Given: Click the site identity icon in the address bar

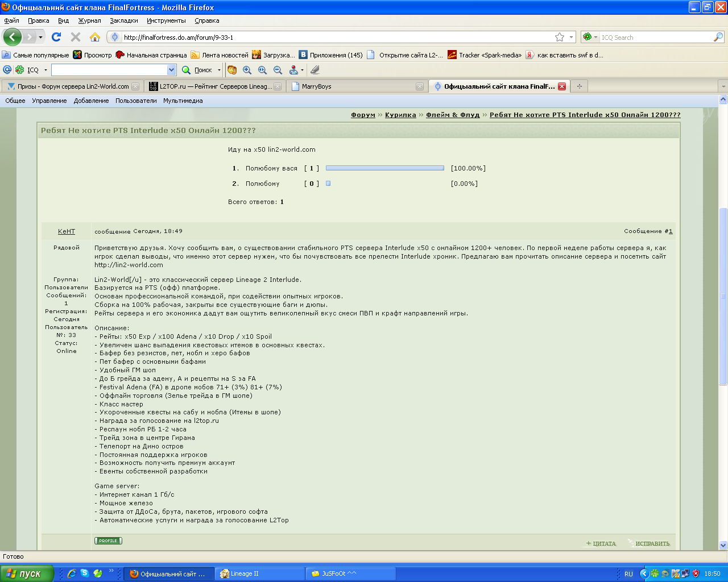Looking at the screenshot, I should click(115, 37).
